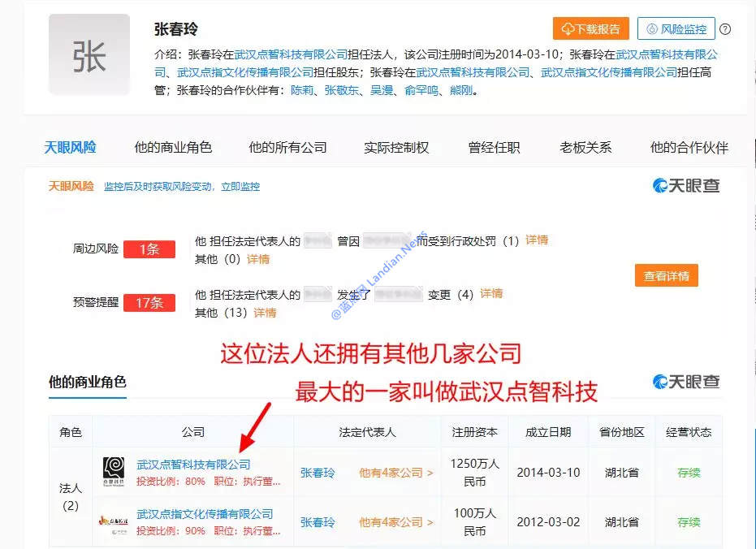
Task: Click the 天眼查 logo in the risk section
Action: coord(686,185)
